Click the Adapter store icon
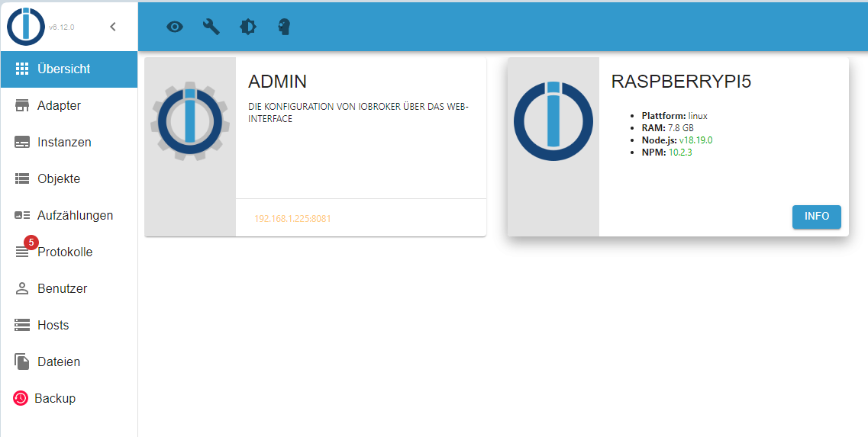868x437 pixels. click(x=21, y=105)
